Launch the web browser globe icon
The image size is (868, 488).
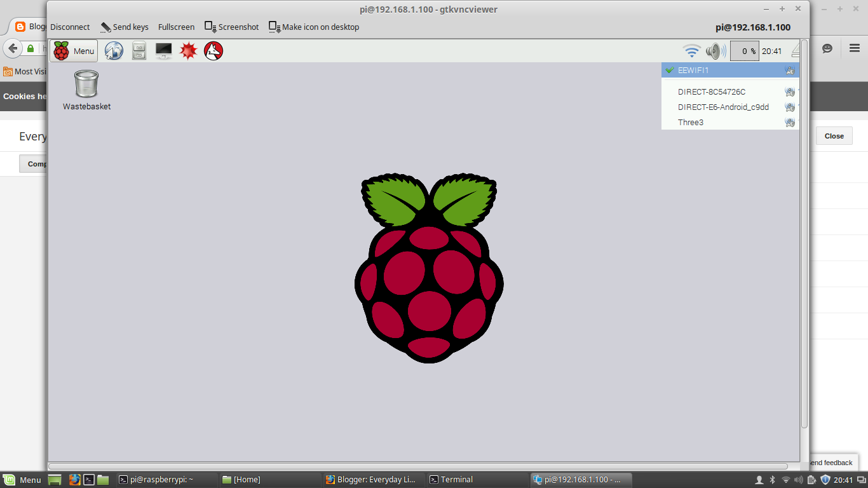(x=114, y=51)
